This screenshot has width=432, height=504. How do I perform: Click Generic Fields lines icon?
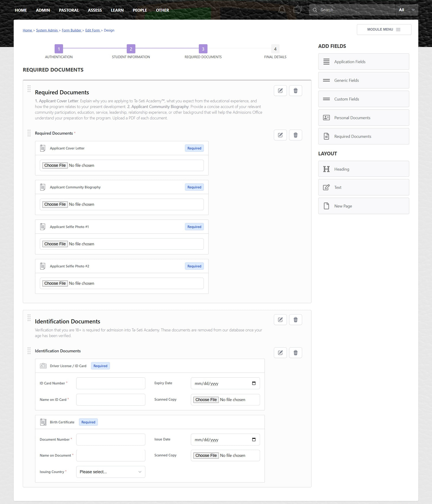pos(326,80)
